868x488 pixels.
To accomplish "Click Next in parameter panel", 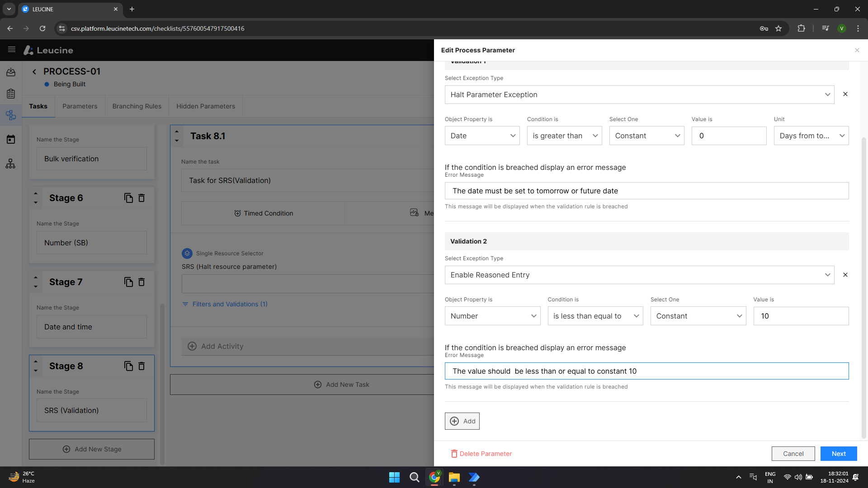I will coord(839,454).
